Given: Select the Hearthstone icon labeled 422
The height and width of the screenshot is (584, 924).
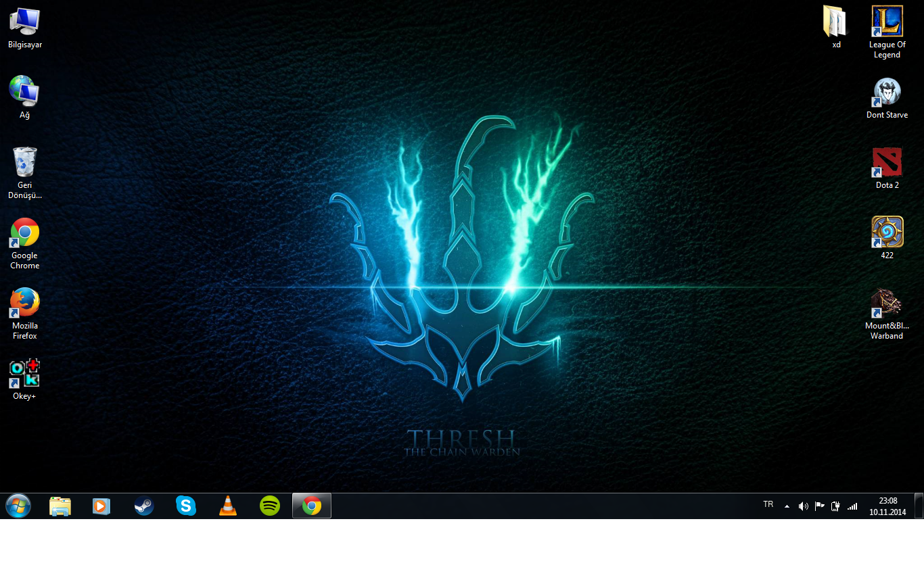Looking at the screenshot, I should point(887,237).
